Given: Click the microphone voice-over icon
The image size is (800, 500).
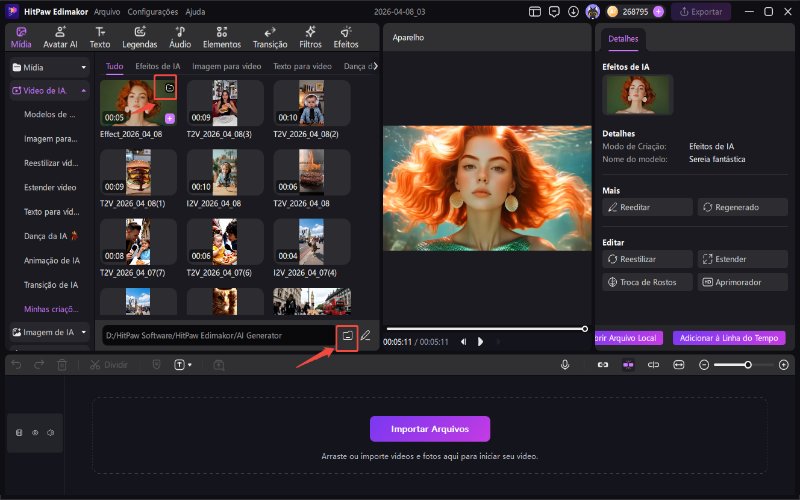Looking at the screenshot, I should coord(565,365).
